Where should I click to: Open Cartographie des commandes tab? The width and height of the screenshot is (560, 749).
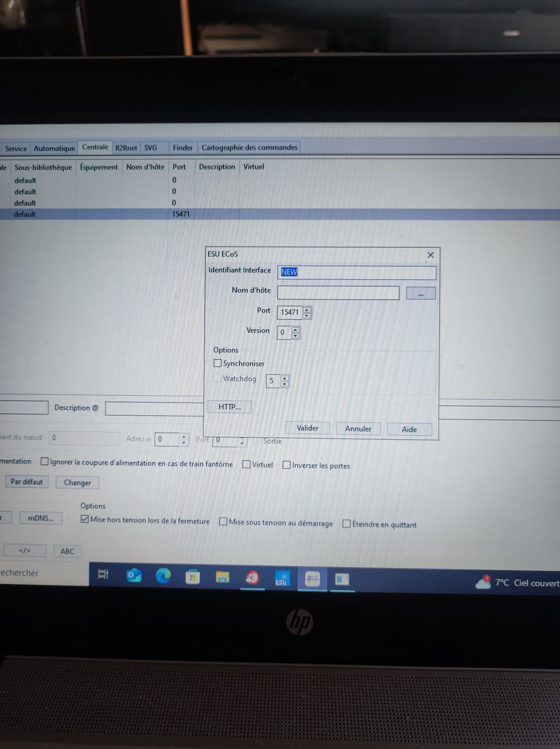point(249,147)
